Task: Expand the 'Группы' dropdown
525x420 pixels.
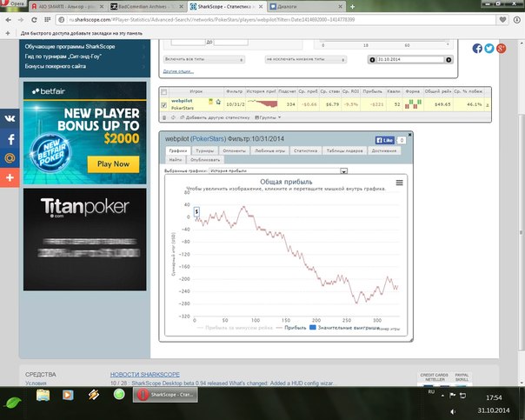Action: pos(268,117)
